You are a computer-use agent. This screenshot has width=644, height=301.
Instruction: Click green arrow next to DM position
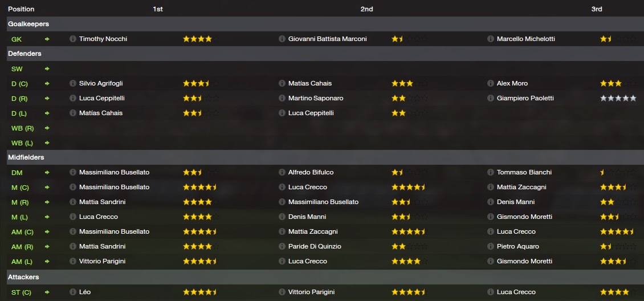point(47,172)
